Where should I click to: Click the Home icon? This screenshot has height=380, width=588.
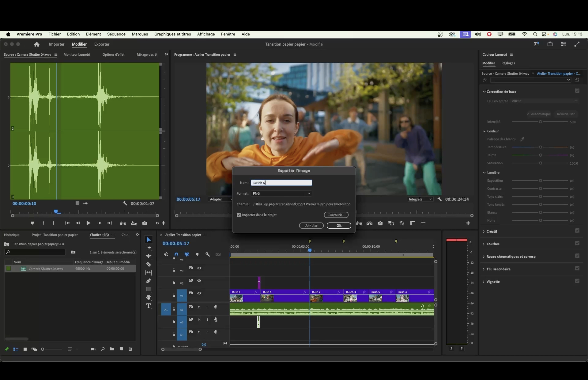[x=36, y=44]
